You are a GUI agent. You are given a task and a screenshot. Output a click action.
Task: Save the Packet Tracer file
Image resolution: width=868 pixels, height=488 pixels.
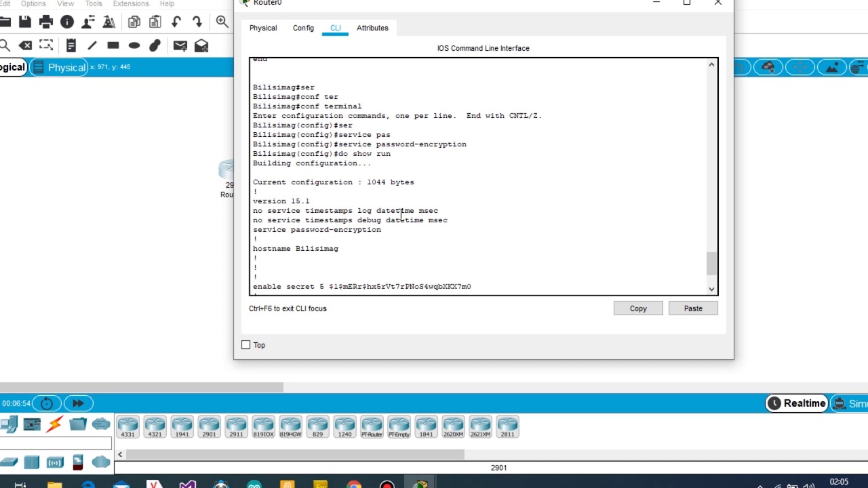pos(25,22)
